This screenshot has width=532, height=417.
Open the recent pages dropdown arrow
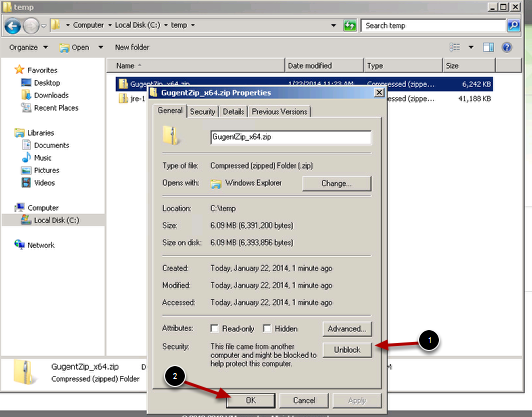(43, 26)
